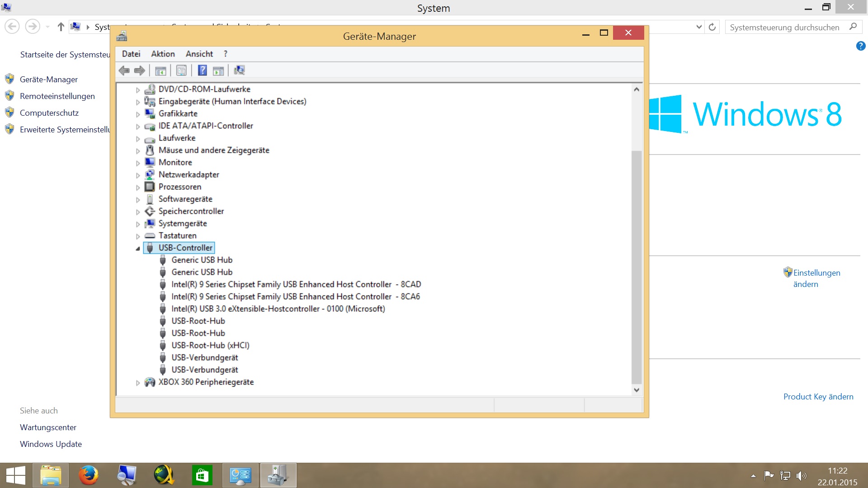Open the Aktion menu
This screenshot has height=488, width=868.
point(163,54)
